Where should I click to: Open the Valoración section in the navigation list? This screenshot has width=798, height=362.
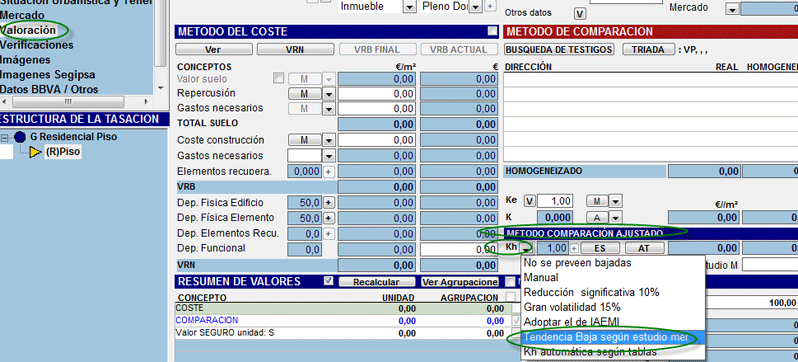click(x=28, y=30)
